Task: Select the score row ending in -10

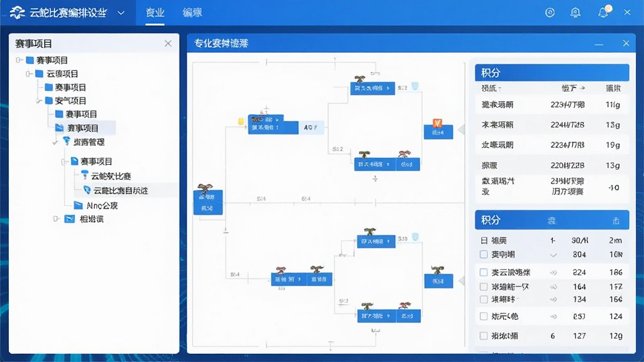Action: point(552,186)
